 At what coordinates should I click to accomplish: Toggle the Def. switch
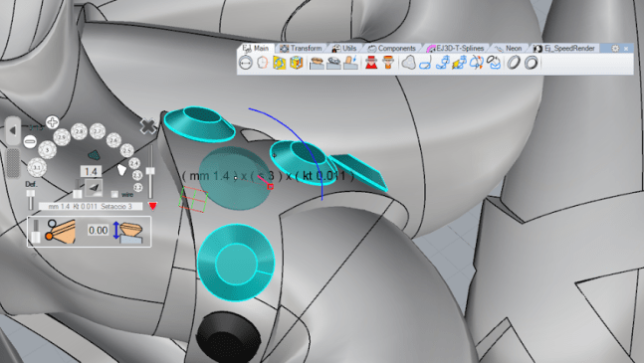pyautogui.click(x=31, y=200)
